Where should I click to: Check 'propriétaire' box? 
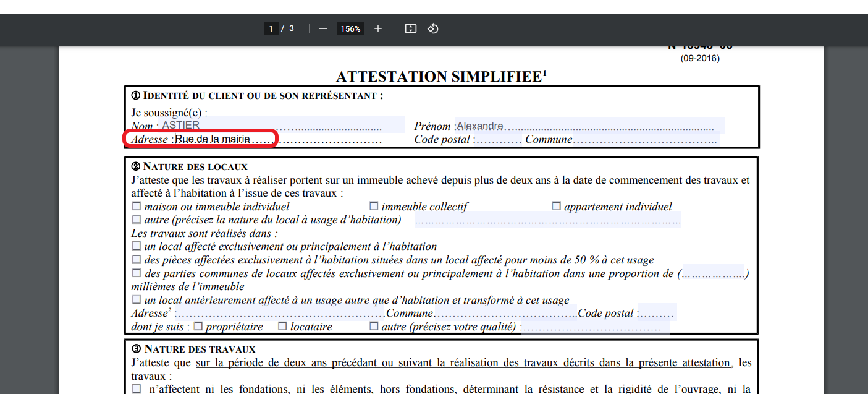(198, 326)
